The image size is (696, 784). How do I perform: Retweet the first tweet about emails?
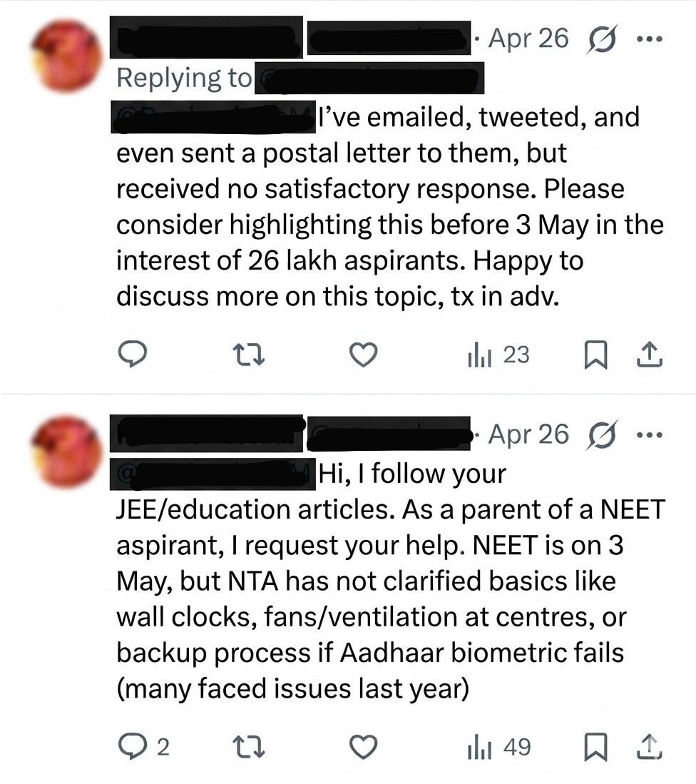click(250, 354)
